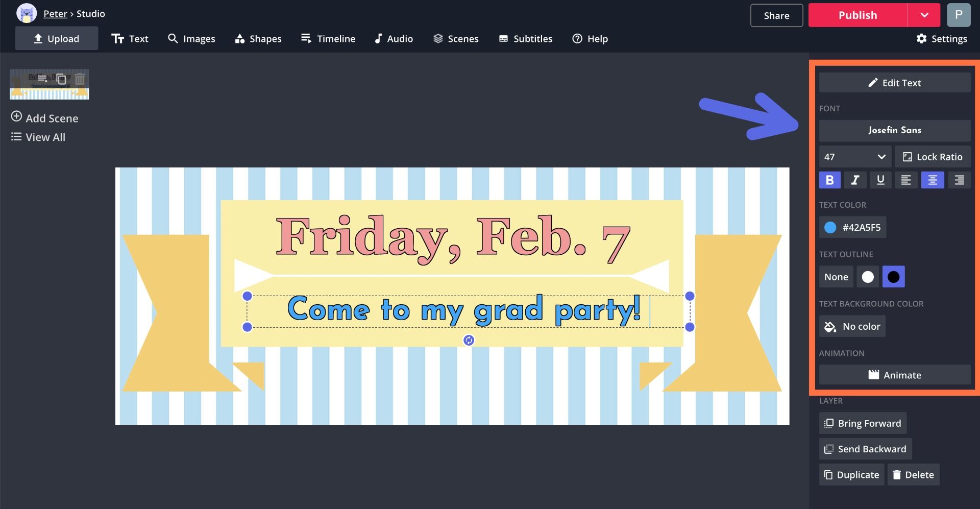Set text outline to None
980x509 pixels.
tap(836, 277)
